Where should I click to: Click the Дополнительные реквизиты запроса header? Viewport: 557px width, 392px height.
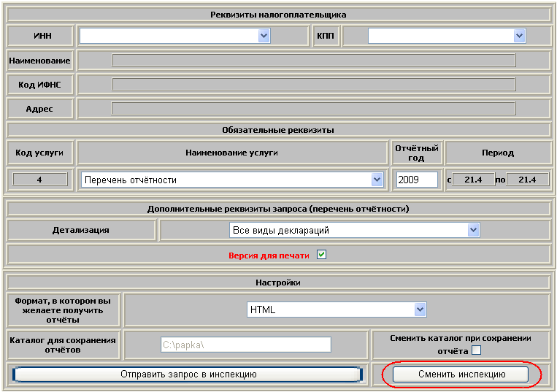(278, 209)
